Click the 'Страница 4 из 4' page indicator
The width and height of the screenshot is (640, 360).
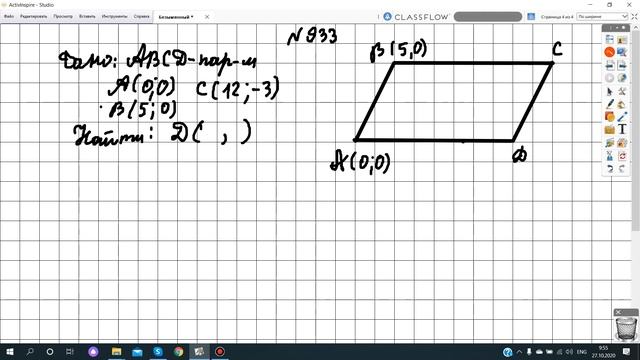click(557, 17)
